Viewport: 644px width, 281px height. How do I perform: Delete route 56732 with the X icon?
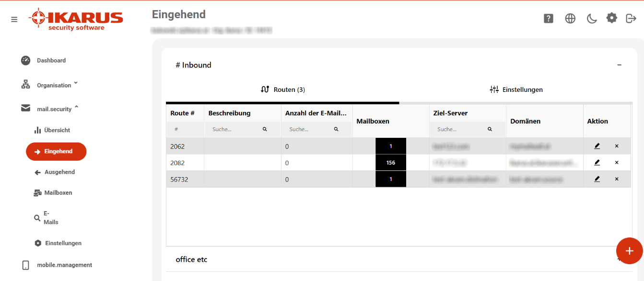click(x=617, y=179)
